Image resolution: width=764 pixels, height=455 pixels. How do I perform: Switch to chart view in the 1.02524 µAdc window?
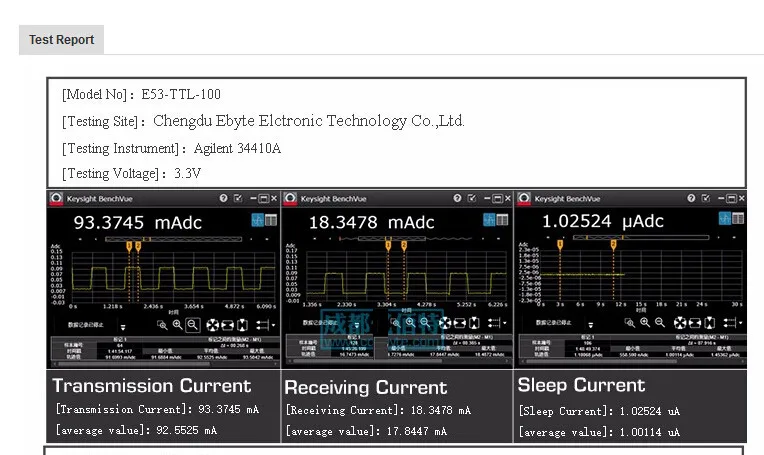(x=725, y=218)
